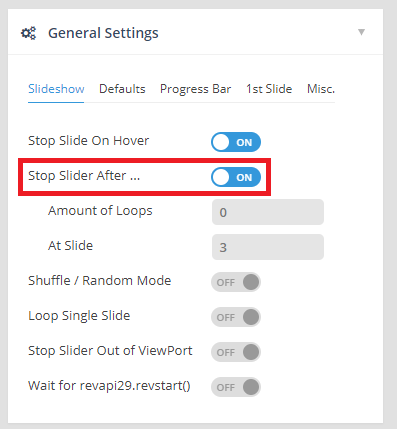Select the 1st Slide tab
Viewport: 397px width, 429px height.
(x=269, y=89)
